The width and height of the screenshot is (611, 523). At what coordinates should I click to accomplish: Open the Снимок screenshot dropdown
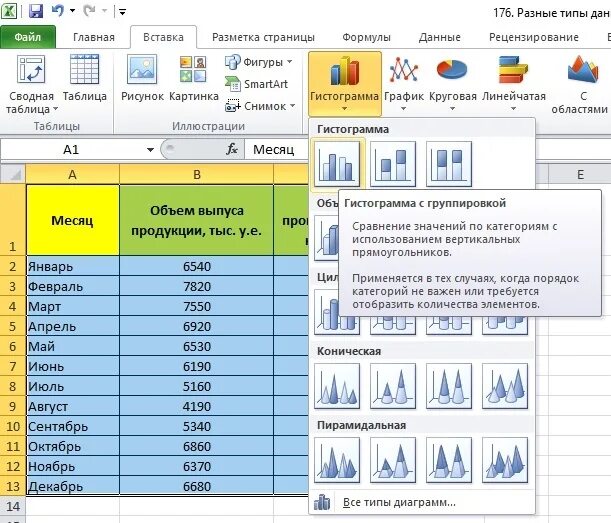point(260,106)
